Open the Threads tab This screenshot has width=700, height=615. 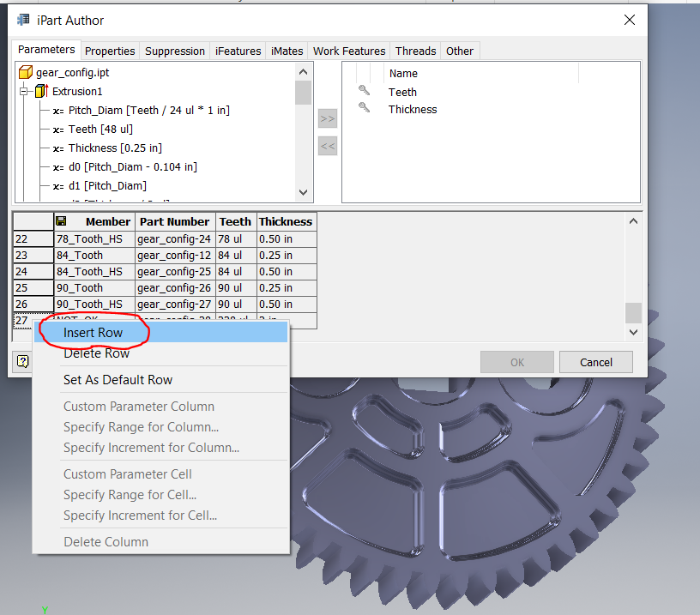point(415,51)
